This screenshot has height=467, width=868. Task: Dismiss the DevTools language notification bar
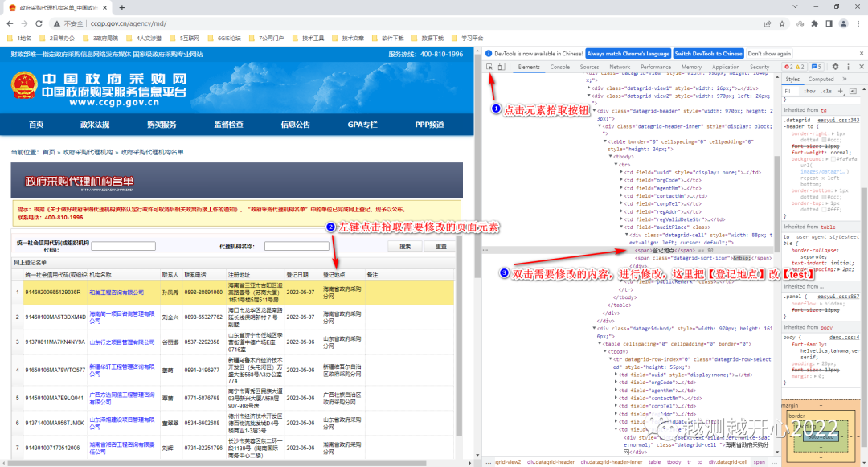862,53
